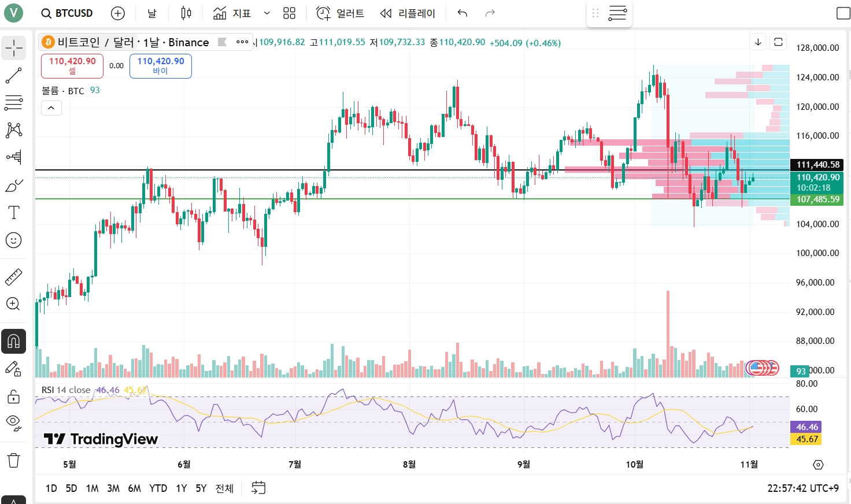This screenshot has height=504, width=851.
Task: Click the 110,420.90 sell button
Action: 72,66
